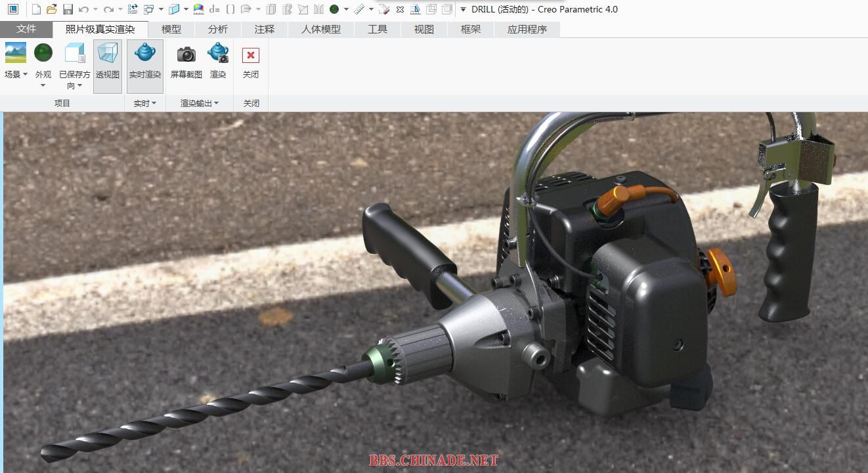Click the measure ruler icon in top toolbar
Screen dimensions: 868x473
coord(359,9)
